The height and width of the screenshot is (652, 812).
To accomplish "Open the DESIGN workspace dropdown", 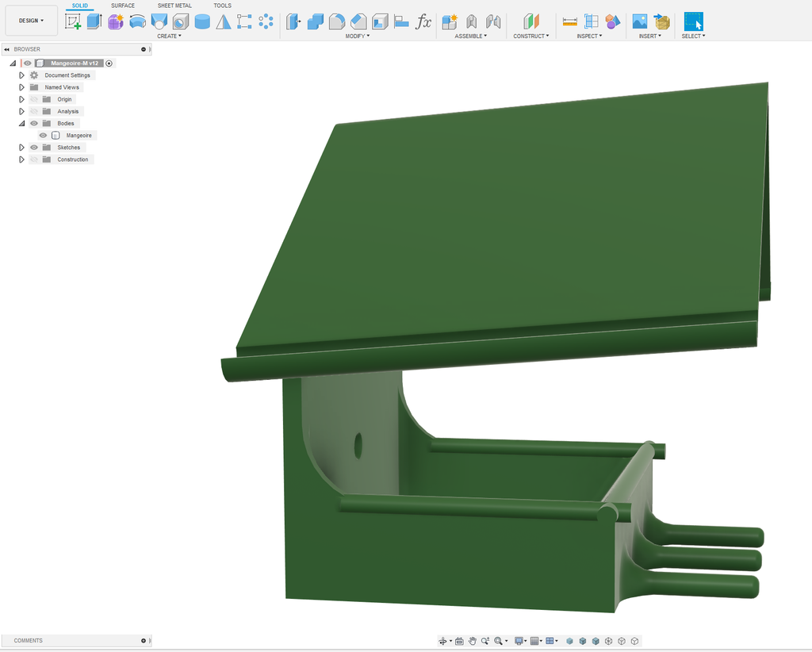I will pos(32,21).
